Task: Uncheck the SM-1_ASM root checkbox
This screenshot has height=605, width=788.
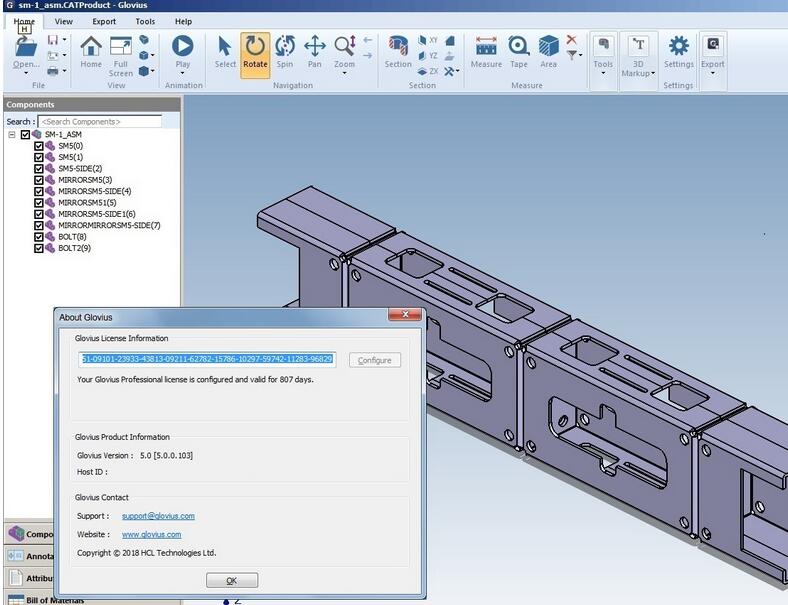Action: 25,135
